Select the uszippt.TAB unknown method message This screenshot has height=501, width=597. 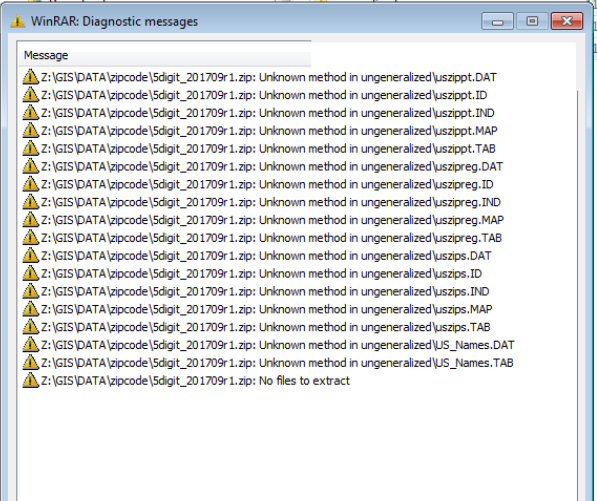[x=268, y=149]
